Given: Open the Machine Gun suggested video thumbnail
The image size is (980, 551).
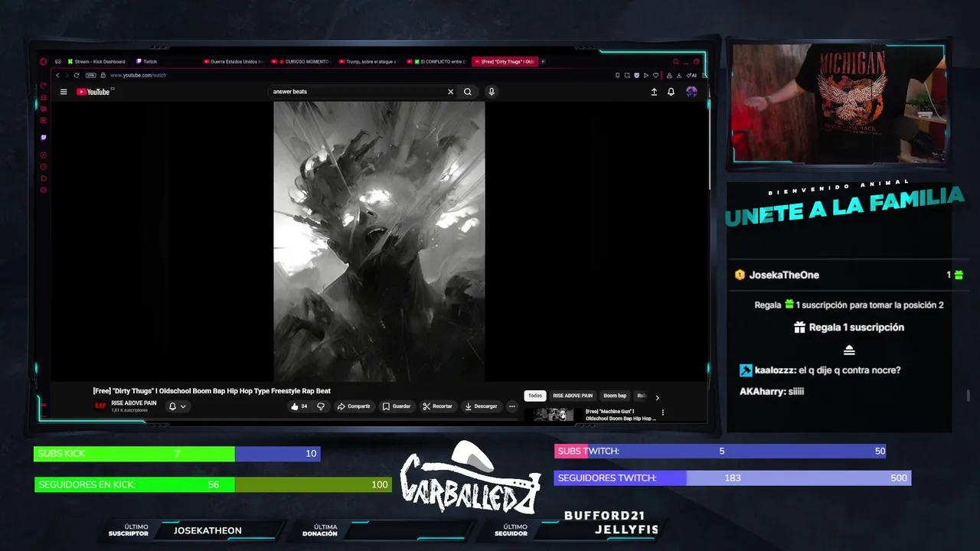Looking at the screenshot, I should click(x=554, y=414).
